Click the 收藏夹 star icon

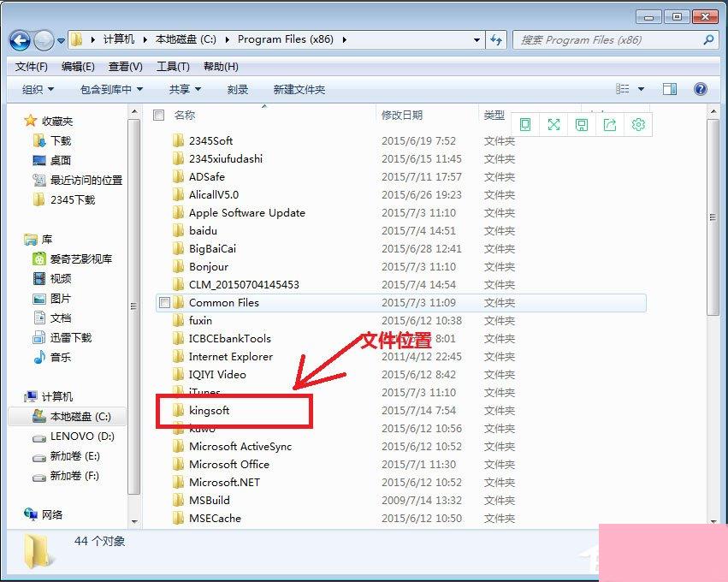tap(30, 121)
